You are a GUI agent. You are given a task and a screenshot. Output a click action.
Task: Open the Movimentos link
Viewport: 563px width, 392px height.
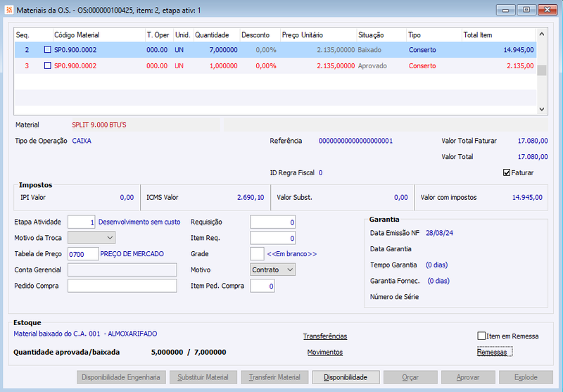click(325, 352)
